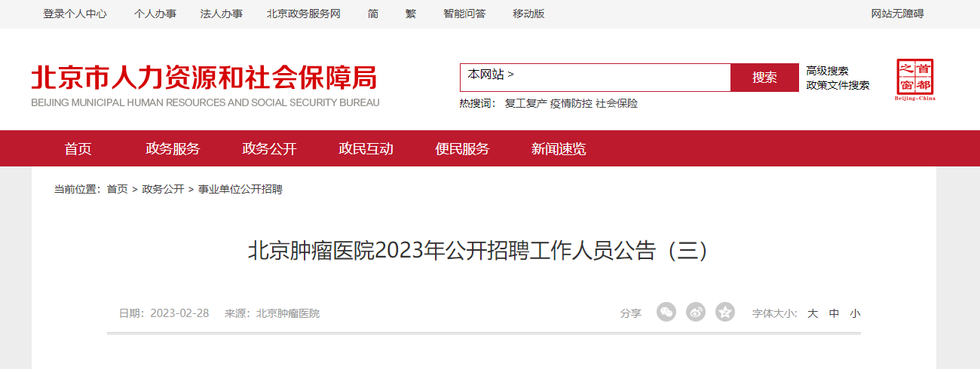Click 事业单位公开招聘 breadcrumb link
Screen dimensions: 980x369
pos(240,189)
